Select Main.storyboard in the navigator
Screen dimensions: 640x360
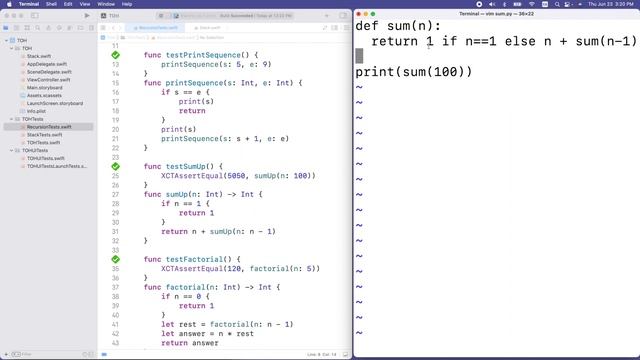click(x=44, y=87)
